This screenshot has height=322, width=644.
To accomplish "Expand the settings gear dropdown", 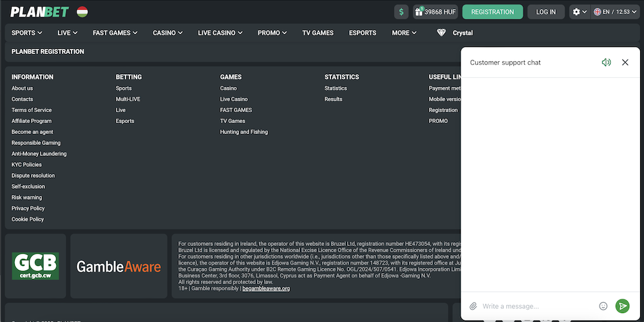I will click(x=580, y=12).
